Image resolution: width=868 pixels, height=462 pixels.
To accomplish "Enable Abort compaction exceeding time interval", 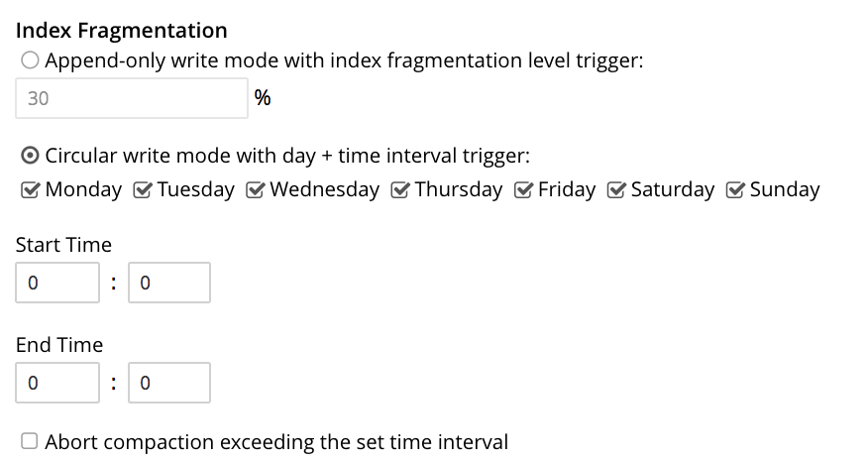I will 30,441.
